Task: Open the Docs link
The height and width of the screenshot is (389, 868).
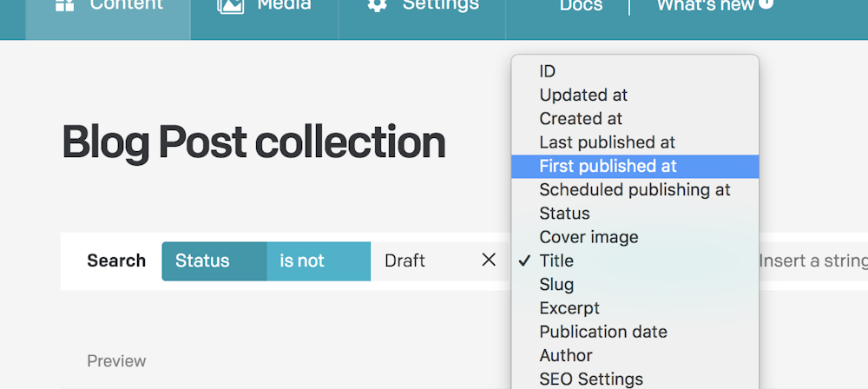Action: pos(581,5)
